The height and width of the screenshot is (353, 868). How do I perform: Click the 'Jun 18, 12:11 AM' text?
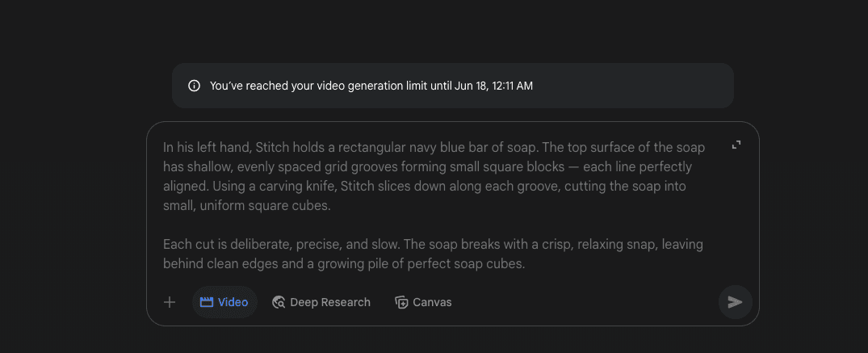[x=494, y=86]
